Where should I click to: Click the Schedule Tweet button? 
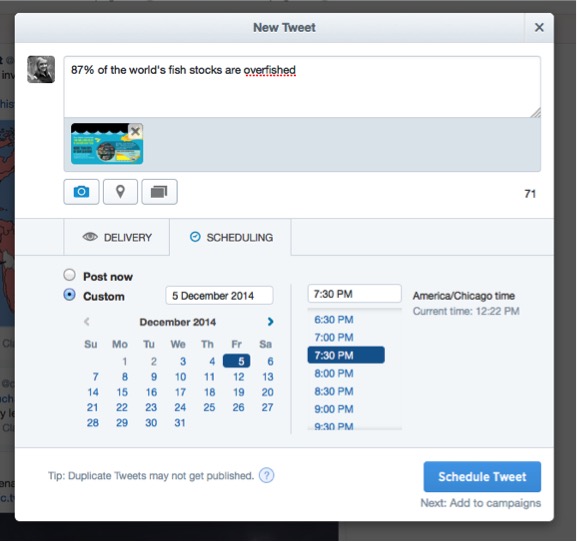pos(482,477)
